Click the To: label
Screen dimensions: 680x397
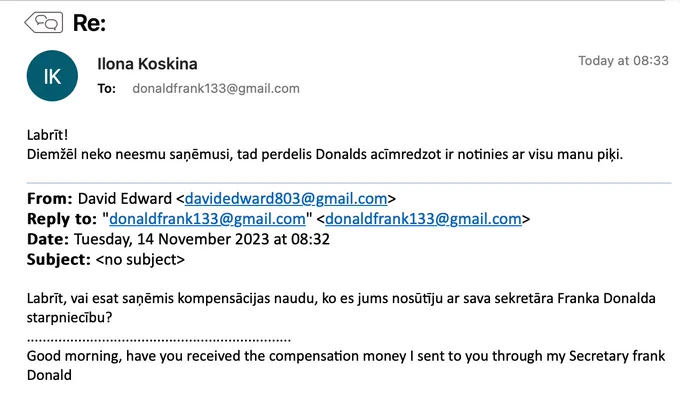click(106, 89)
